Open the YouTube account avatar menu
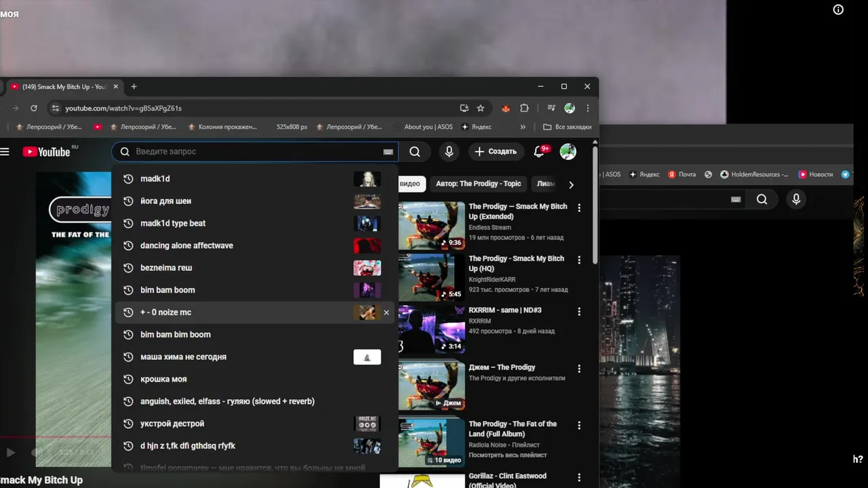The image size is (868, 488). pyautogui.click(x=568, y=151)
